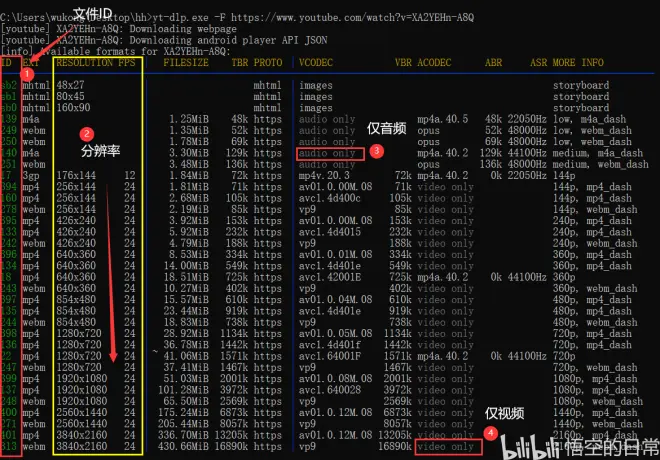Screen dimensions: 660x460
Task: Click the mp4v.20.3 video codec
Action: tap(324, 175)
